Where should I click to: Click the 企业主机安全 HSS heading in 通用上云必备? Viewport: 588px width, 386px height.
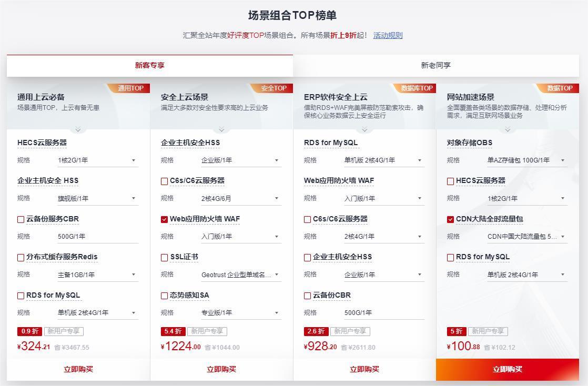pos(48,181)
